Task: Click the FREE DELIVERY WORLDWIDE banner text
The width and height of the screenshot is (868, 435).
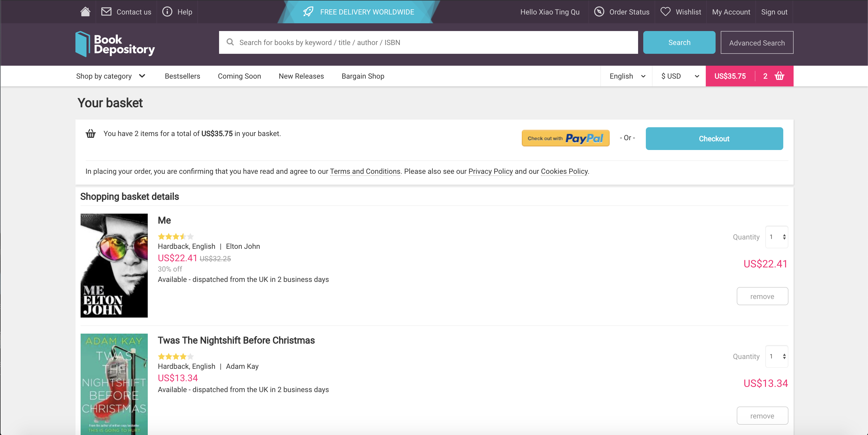Action: 367,12
